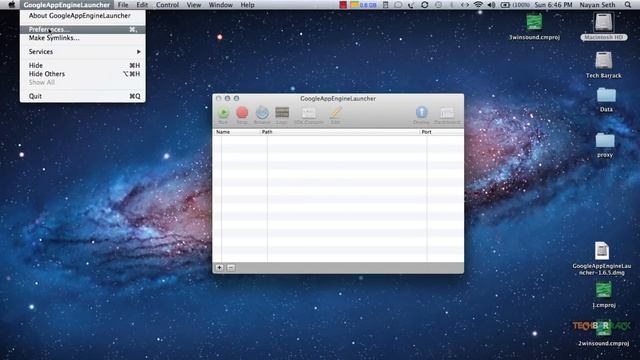Click the volume speaker icon in menu bar

pos(491,5)
